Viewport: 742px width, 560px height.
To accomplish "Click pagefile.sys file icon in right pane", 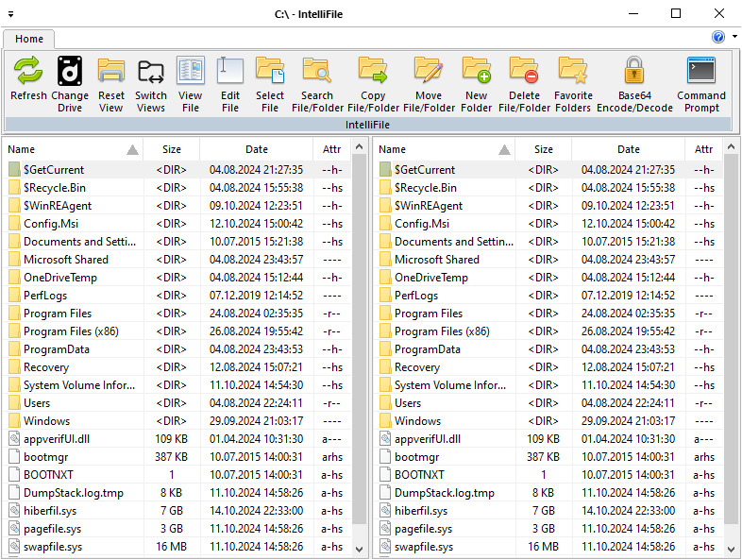I will 385,529.
